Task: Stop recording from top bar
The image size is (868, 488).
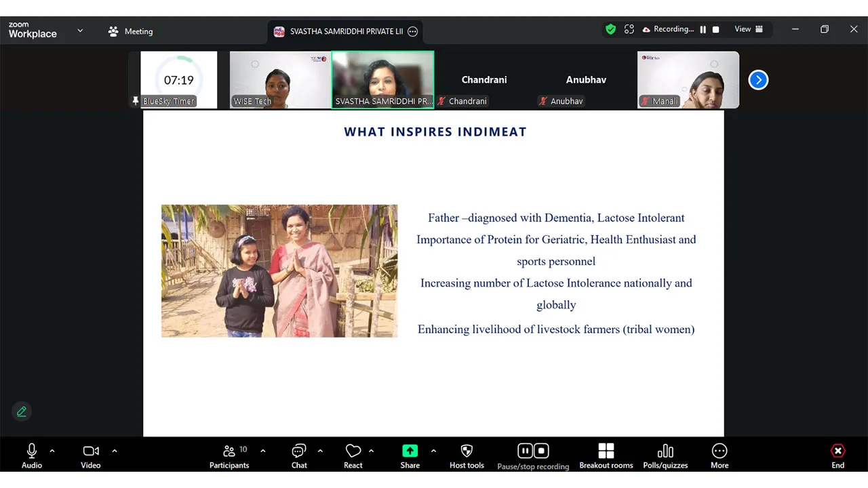Action: (x=715, y=29)
